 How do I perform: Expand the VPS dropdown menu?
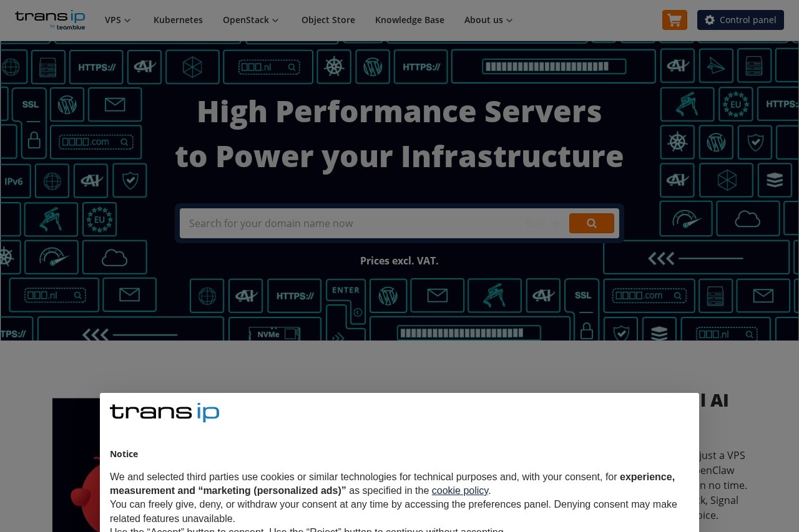tap(118, 20)
